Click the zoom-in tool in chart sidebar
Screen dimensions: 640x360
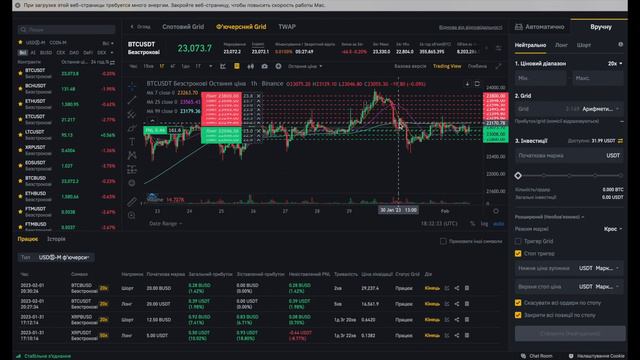(x=132, y=215)
